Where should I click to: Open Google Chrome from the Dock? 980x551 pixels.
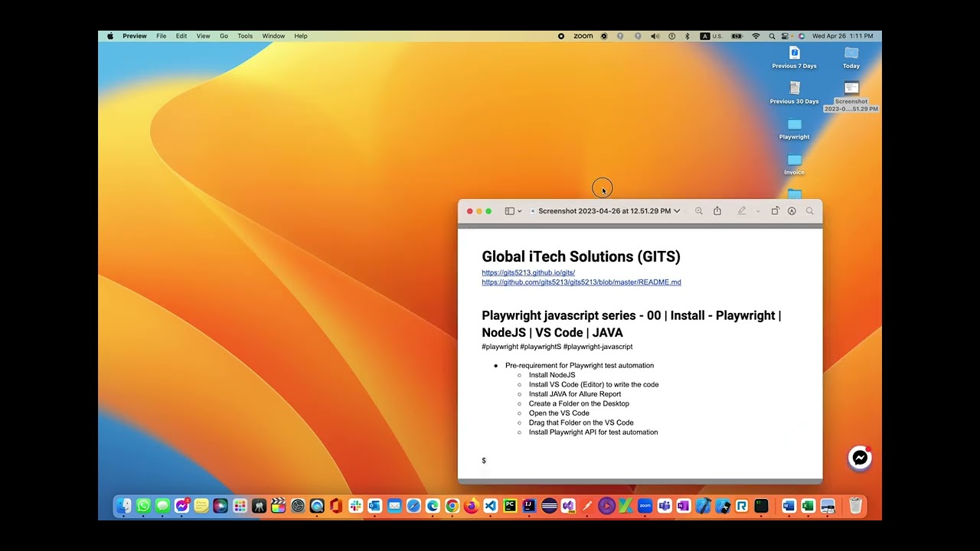pyautogui.click(x=452, y=506)
